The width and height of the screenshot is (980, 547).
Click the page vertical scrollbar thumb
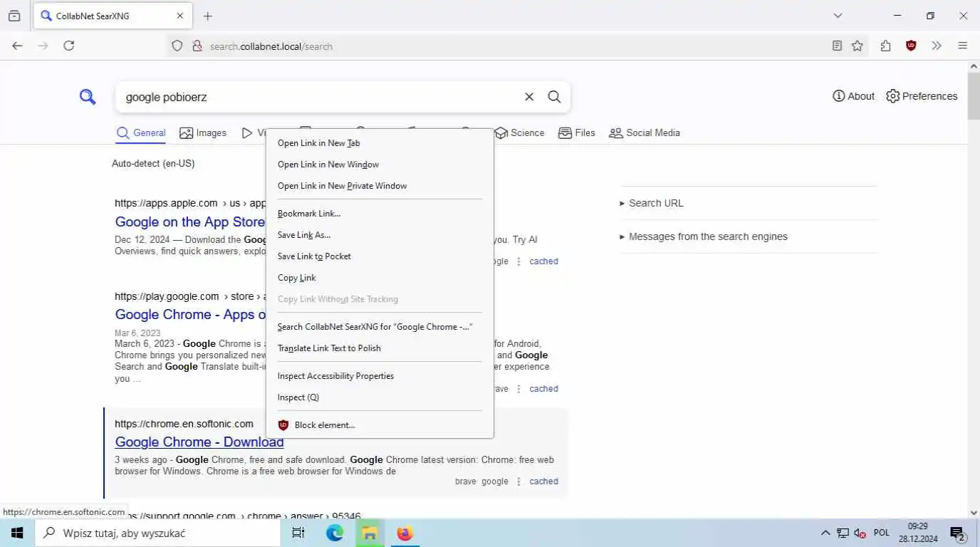tap(974, 95)
